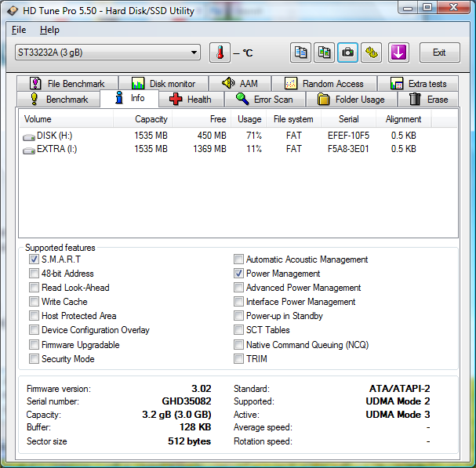Open options with the wrench icon
476x468 pixels.
point(371,53)
